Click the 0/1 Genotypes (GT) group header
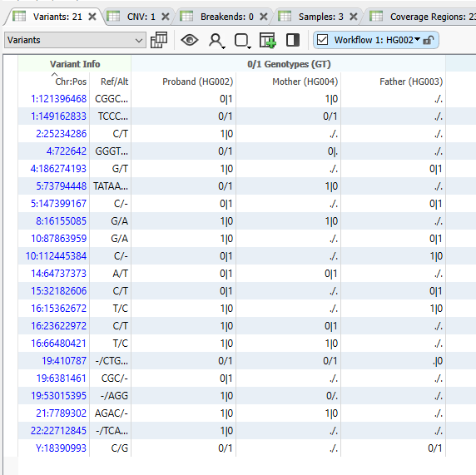 pyautogui.click(x=289, y=64)
